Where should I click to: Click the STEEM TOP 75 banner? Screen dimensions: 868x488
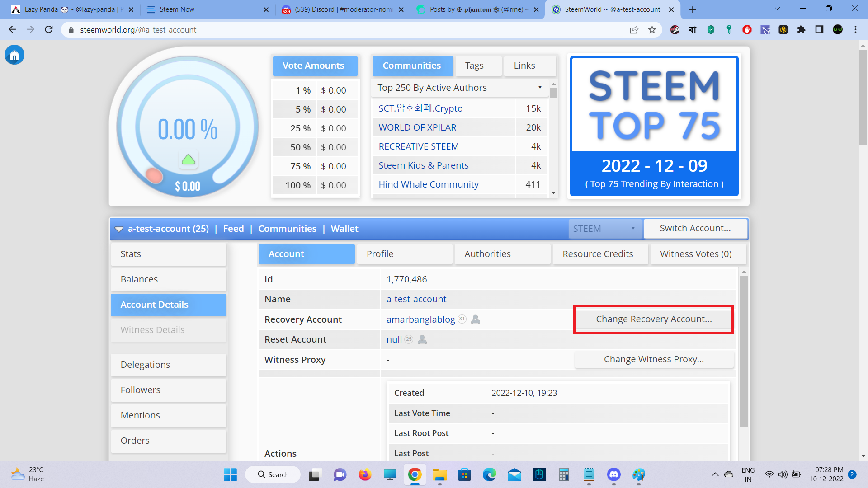pos(654,126)
